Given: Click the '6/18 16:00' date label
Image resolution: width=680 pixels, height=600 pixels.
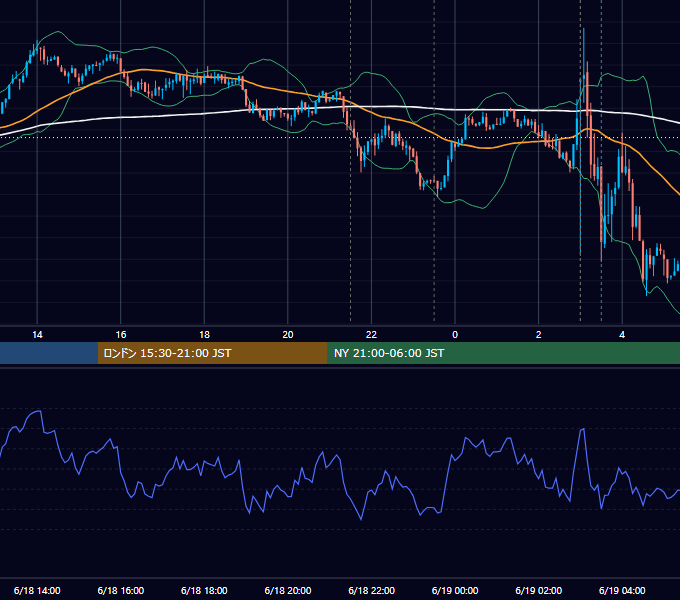Looking at the screenshot, I should pyautogui.click(x=121, y=590).
